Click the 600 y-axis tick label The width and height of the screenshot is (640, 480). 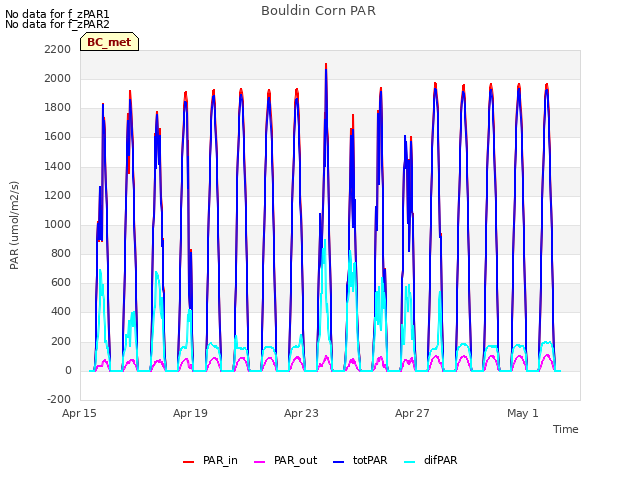(61, 282)
